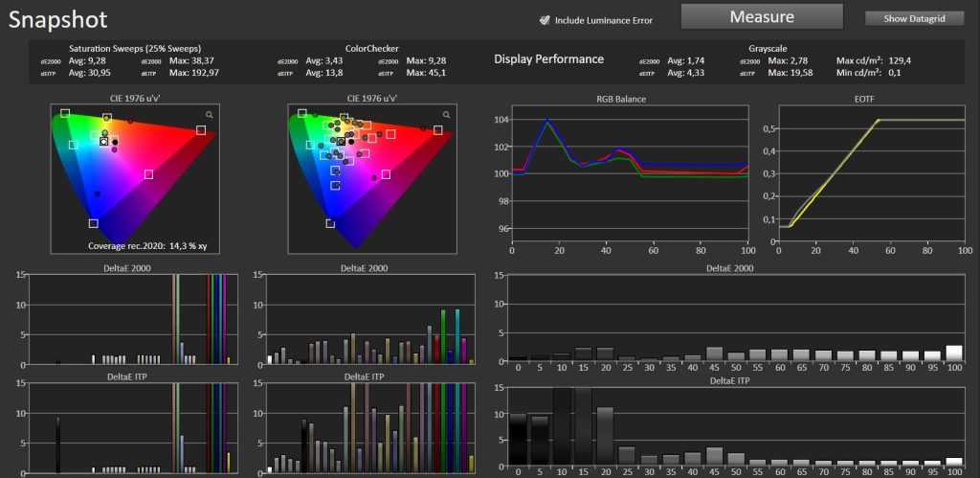The width and height of the screenshot is (980, 478).
Task: Toggle the Include Luminance Error checkbox
Action: pyautogui.click(x=545, y=20)
